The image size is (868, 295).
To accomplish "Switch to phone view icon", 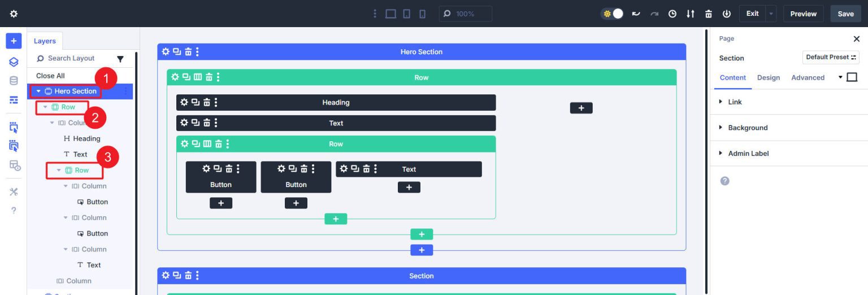I will (x=422, y=14).
